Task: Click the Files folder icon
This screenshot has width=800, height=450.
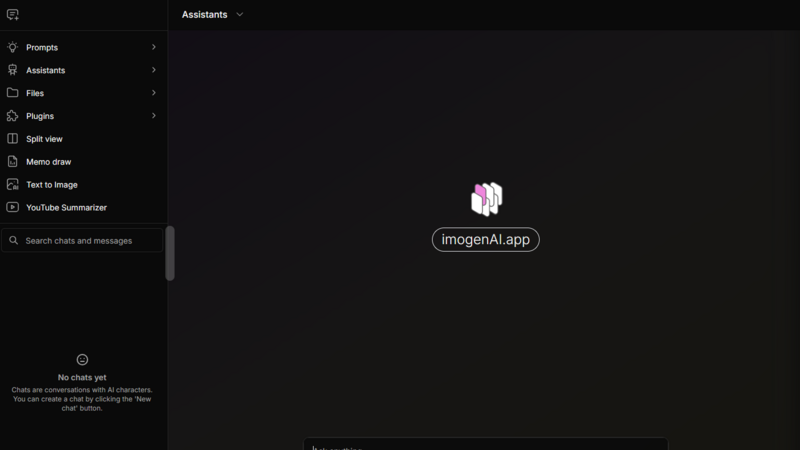Action: pyautogui.click(x=13, y=93)
